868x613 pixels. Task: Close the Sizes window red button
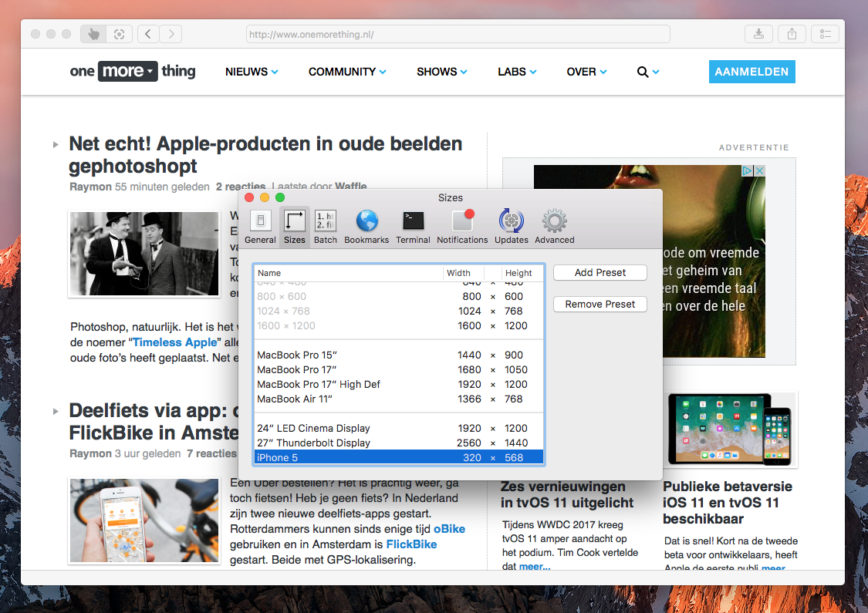(x=249, y=197)
